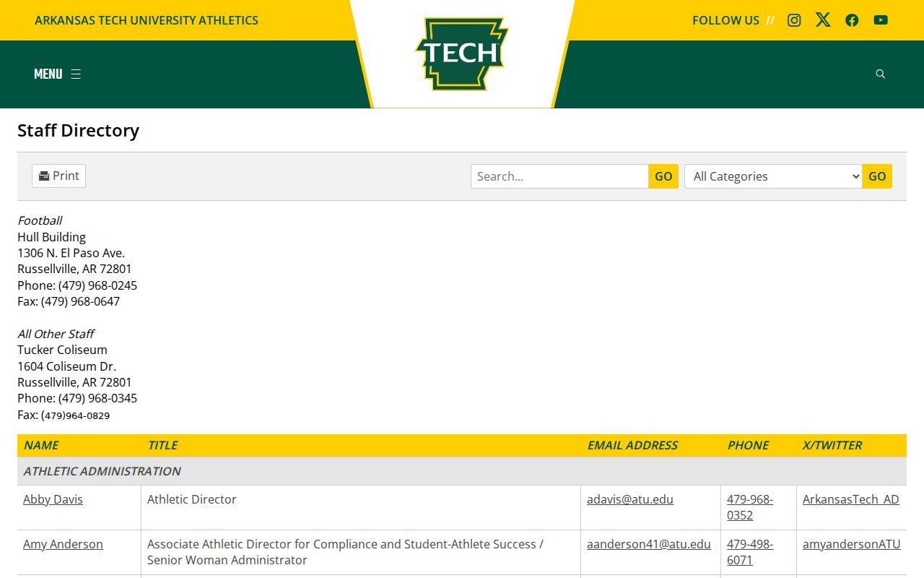Email adavis@atu.edu
This screenshot has height=578, width=924.
pyautogui.click(x=630, y=499)
